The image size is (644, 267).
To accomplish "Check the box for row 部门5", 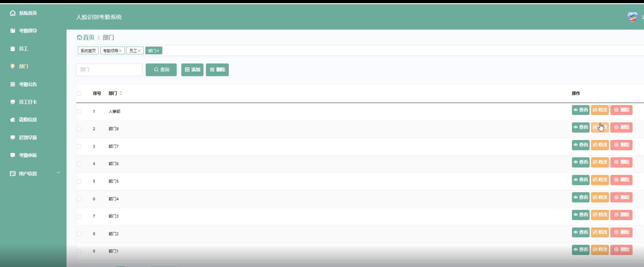I will 79,181.
